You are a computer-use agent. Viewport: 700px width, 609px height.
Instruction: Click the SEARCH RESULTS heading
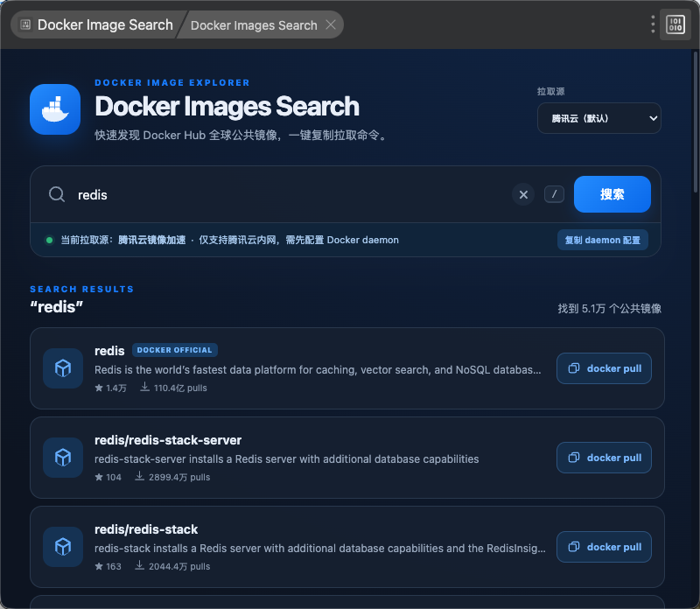pyautogui.click(x=81, y=290)
